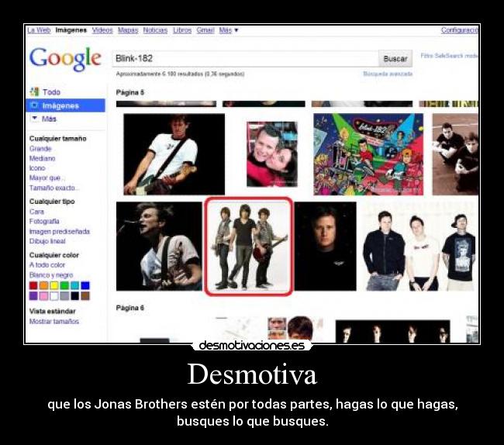Screen dimensions: 504x445
Task: Pick the red color swatch
Action: click(33, 285)
